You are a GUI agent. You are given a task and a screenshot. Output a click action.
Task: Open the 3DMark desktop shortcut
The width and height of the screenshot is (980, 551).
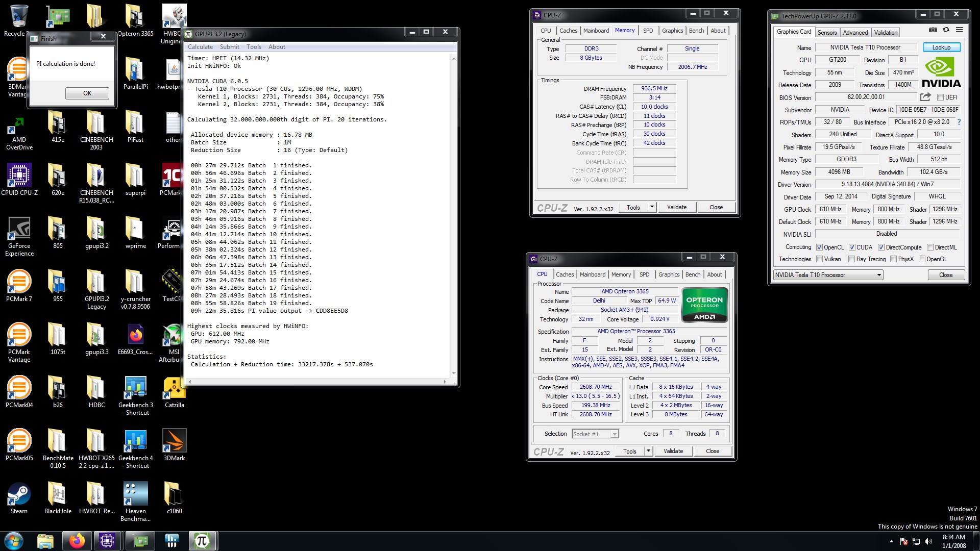[x=174, y=445]
